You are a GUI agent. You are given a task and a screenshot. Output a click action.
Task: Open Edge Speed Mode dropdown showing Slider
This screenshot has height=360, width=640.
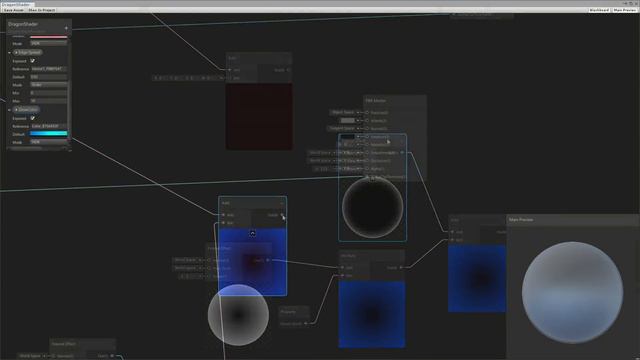click(49, 85)
